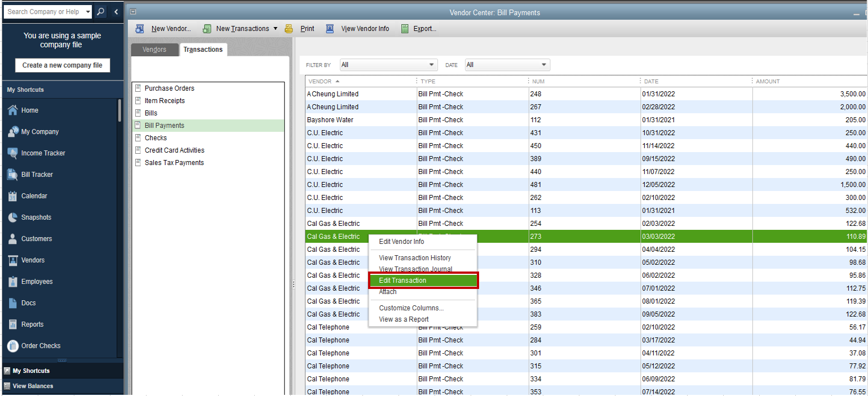
Task: Click Create a new company file button
Action: [x=62, y=65]
